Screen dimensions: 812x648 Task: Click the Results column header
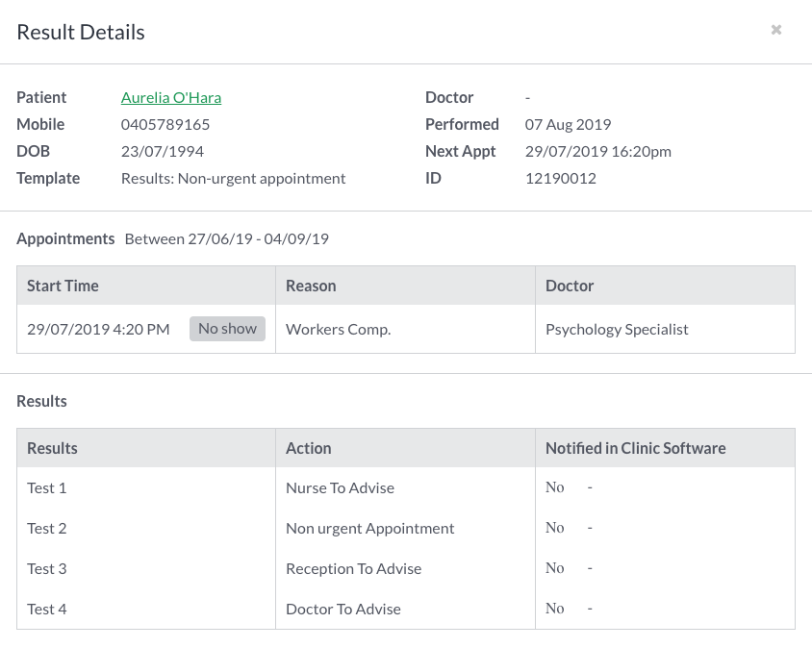coord(146,448)
